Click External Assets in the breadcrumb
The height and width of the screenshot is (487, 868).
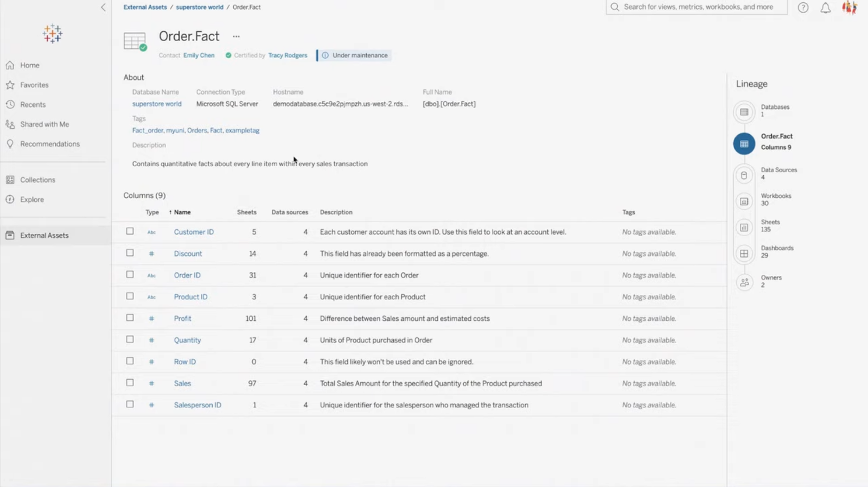point(145,7)
